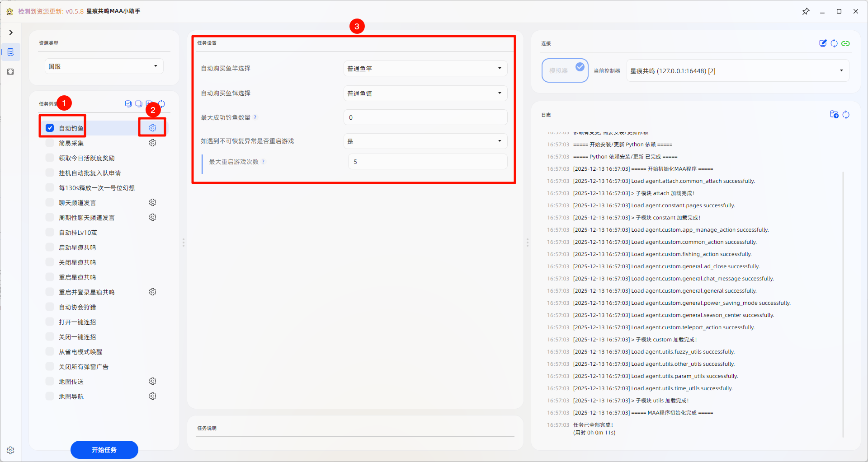Open the second sidebar tab icon
Screen dimensions: 868x462
pyautogui.click(x=11, y=72)
